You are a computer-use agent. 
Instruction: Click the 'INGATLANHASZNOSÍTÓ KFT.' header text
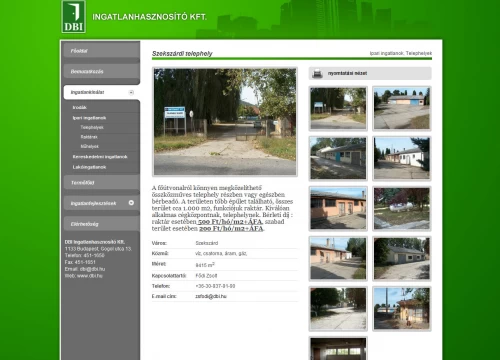coord(149,17)
